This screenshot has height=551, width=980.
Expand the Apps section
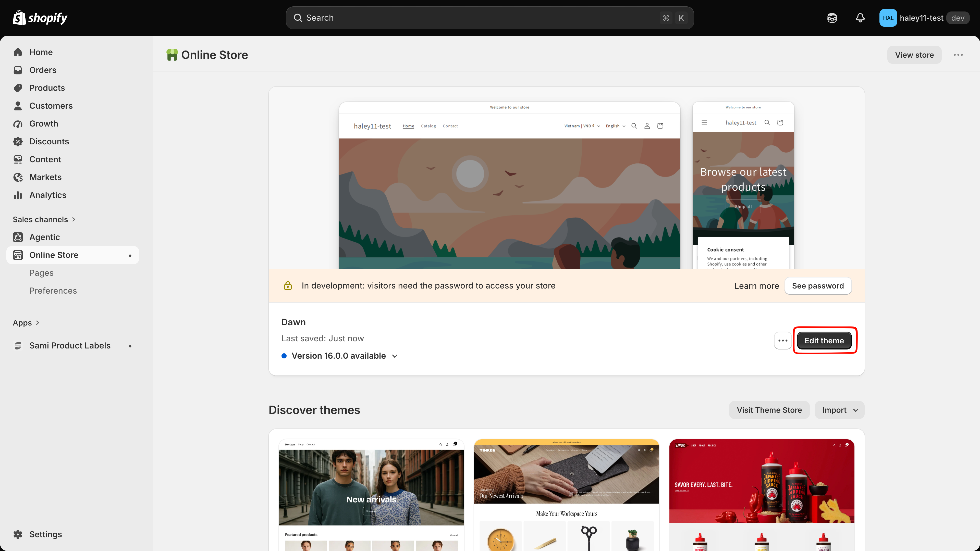[x=26, y=323]
